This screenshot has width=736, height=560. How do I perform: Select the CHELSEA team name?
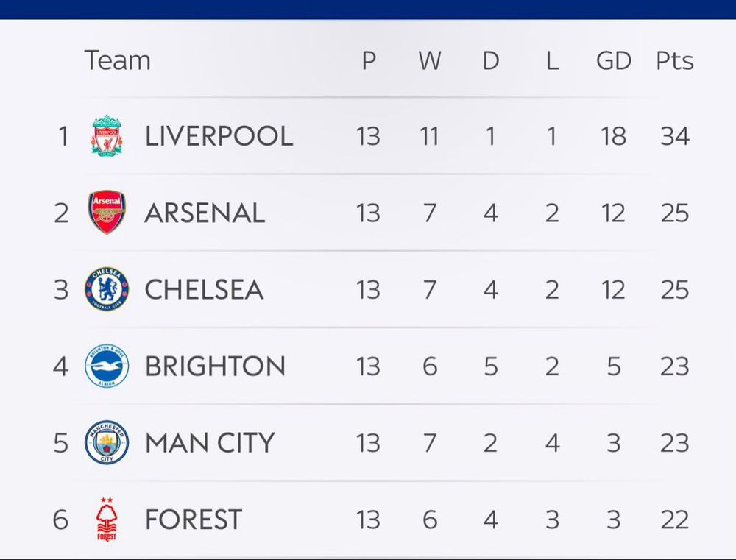tap(204, 289)
